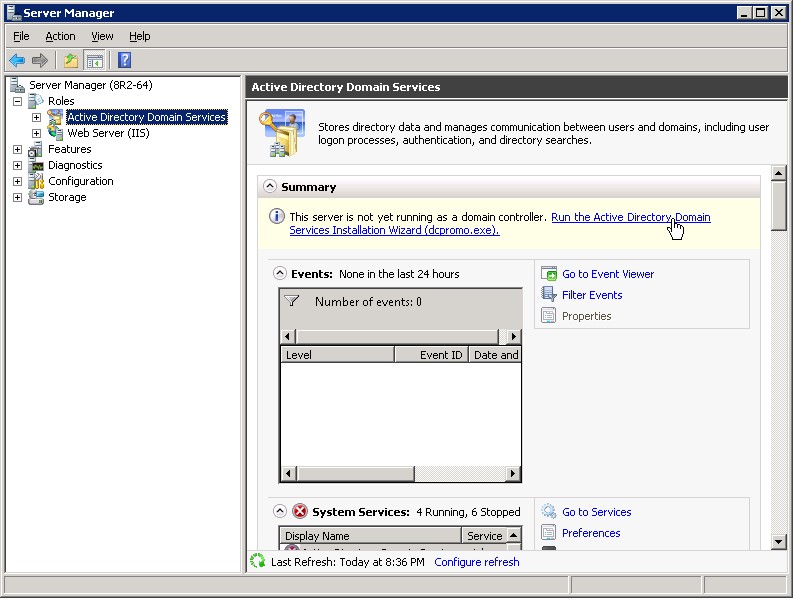The height and width of the screenshot is (598, 793).
Task: Collapse the System Services section chevron
Action: tap(280, 512)
